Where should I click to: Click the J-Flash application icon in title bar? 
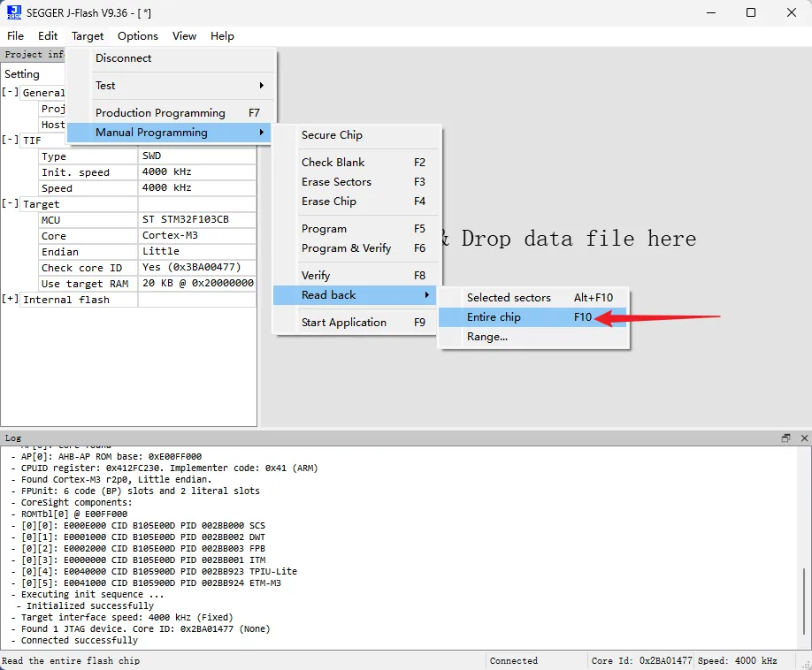pos(14,12)
